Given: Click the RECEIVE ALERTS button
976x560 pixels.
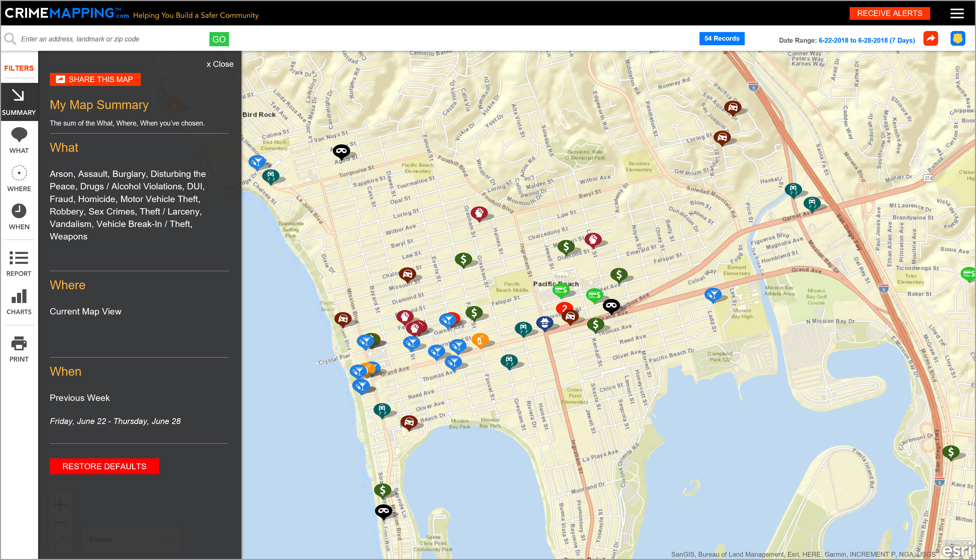Looking at the screenshot, I should (890, 13).
